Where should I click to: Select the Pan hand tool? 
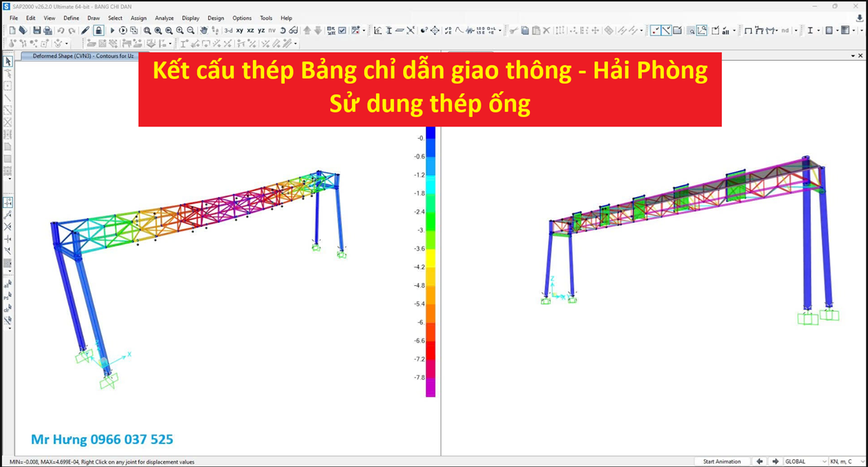[204, 30]
